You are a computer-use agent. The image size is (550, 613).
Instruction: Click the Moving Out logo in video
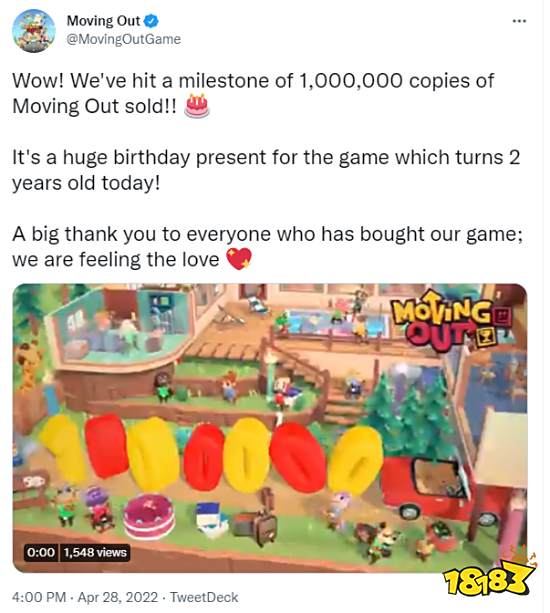[450, 323]
